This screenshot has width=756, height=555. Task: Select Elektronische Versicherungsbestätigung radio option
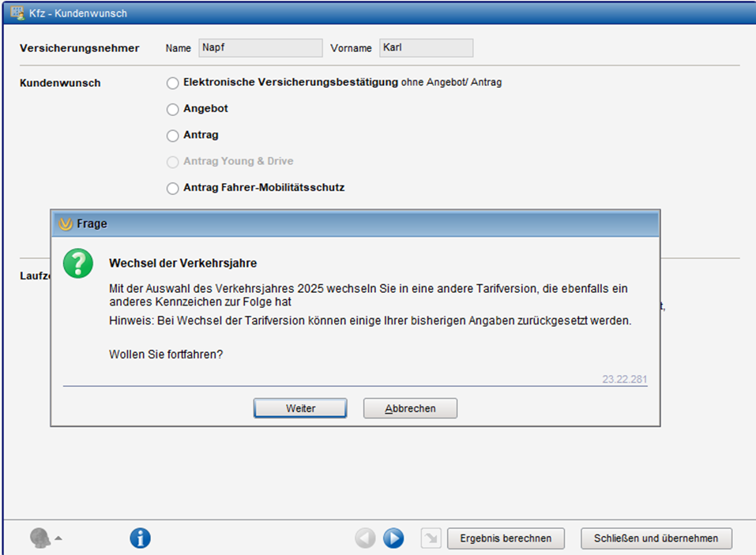pyautogui.click(x=173, y=83)
